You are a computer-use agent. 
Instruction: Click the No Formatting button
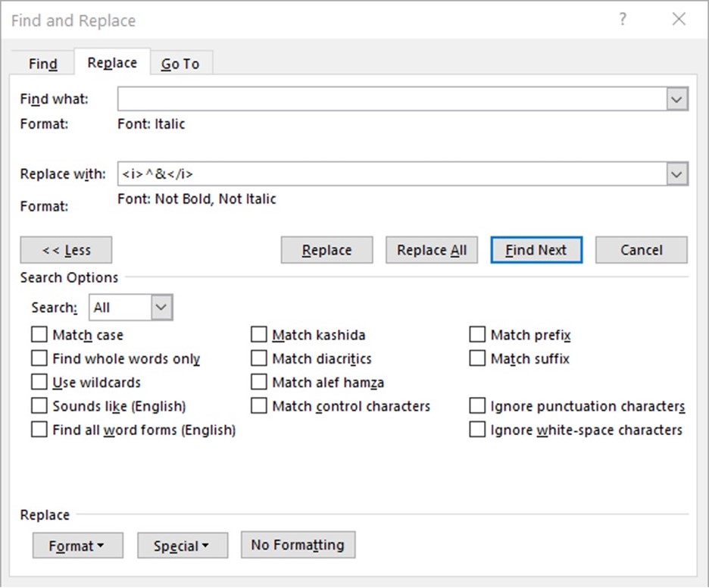(297, 545)
